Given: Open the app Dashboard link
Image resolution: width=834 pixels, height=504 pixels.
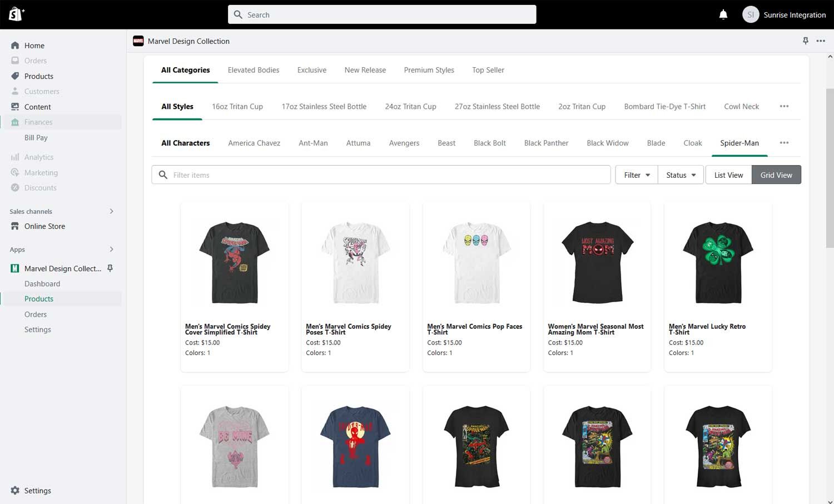Looking at the screenshot, I should 42,284.
